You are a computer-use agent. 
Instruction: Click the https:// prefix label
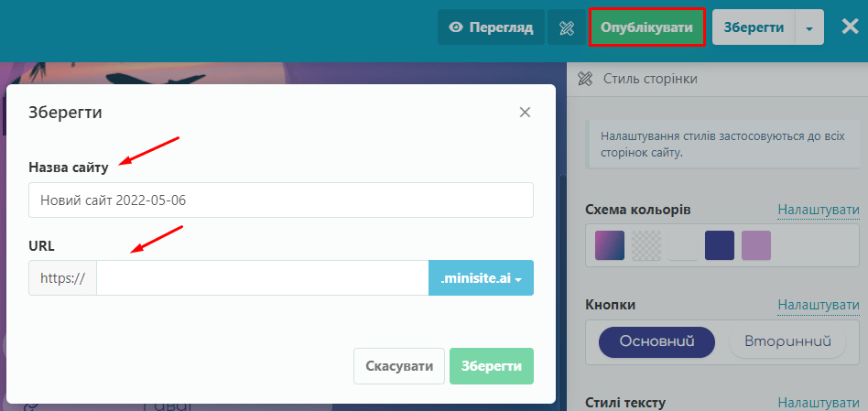tap(62, 277)
